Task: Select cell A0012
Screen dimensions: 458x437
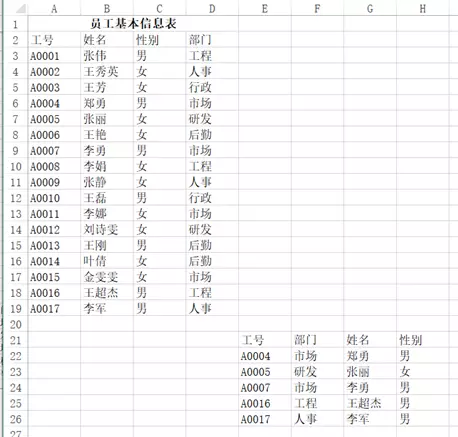Action: (54, 230)
